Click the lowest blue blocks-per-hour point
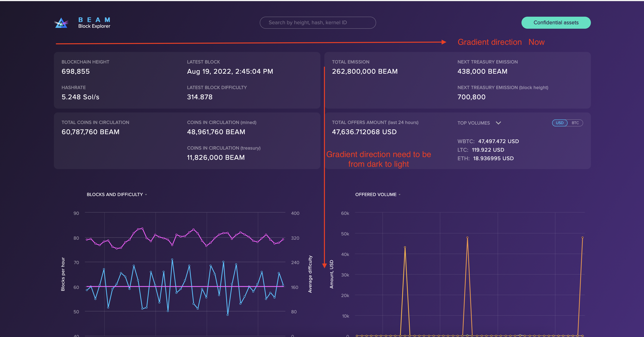 tap(228, 315)
